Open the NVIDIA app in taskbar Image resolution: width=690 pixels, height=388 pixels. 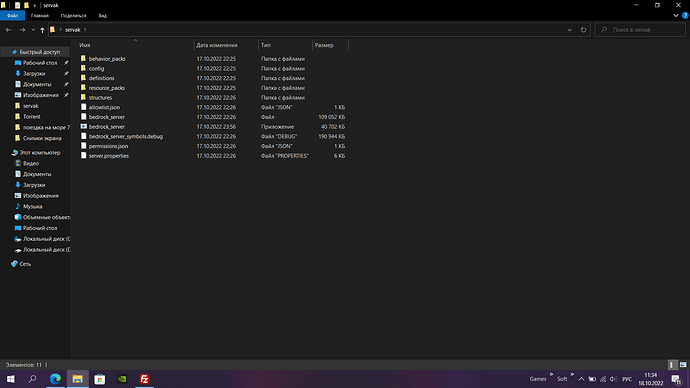pyautogui.click(x=122, y=379)
